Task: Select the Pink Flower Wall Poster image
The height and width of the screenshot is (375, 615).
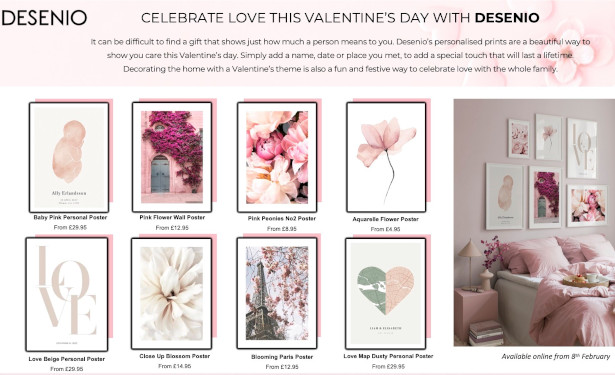Action: coord(172,157)
